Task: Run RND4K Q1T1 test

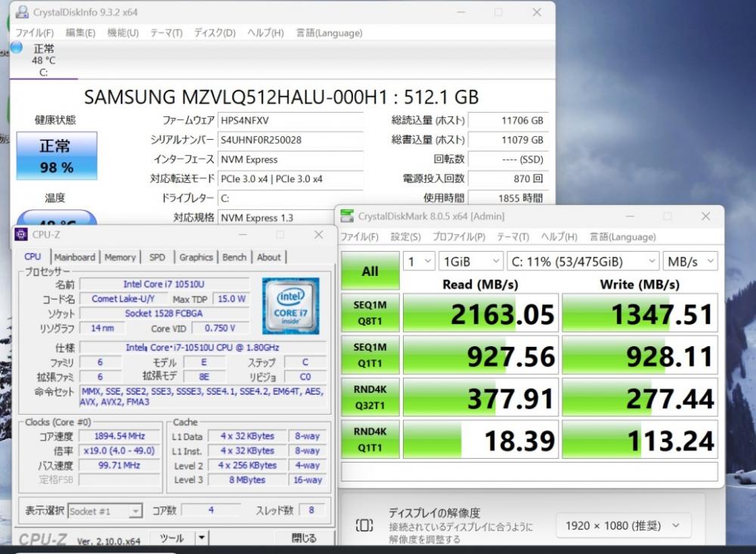Action: (x=370, y=439)
